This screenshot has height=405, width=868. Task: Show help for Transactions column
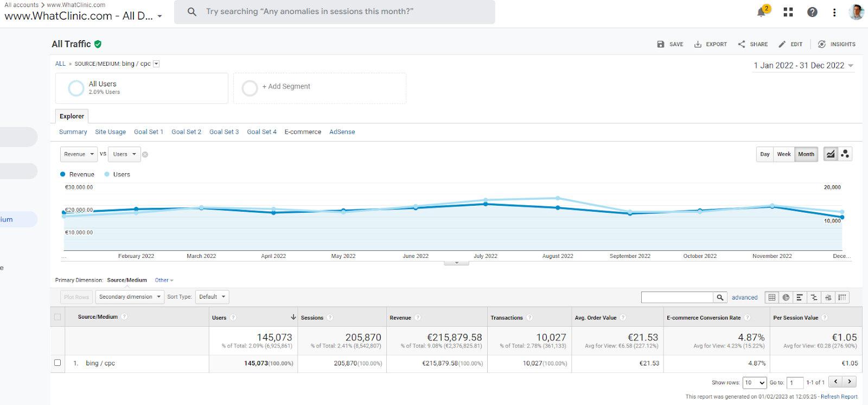[529, 318]
